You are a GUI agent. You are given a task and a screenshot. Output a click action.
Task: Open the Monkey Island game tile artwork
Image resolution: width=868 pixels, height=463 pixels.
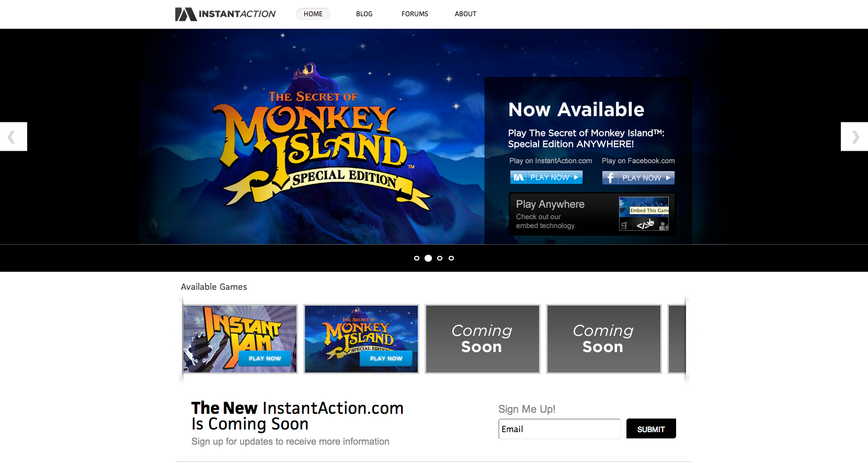pos(361,339)
